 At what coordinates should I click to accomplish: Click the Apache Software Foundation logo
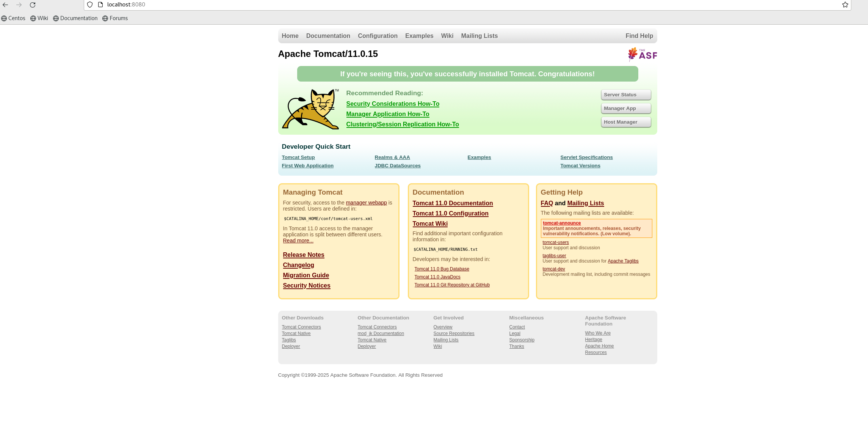[x=642, y=54]
